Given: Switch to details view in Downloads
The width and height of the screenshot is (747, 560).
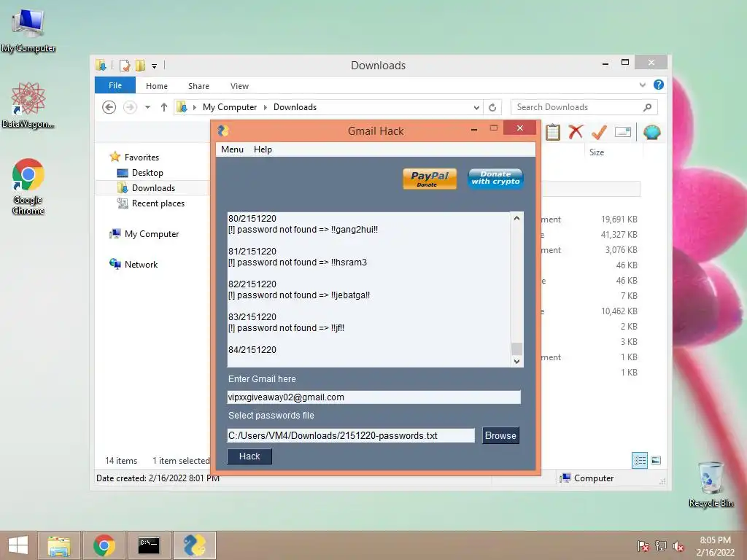Looking at the screenshot, I should 640,460.
